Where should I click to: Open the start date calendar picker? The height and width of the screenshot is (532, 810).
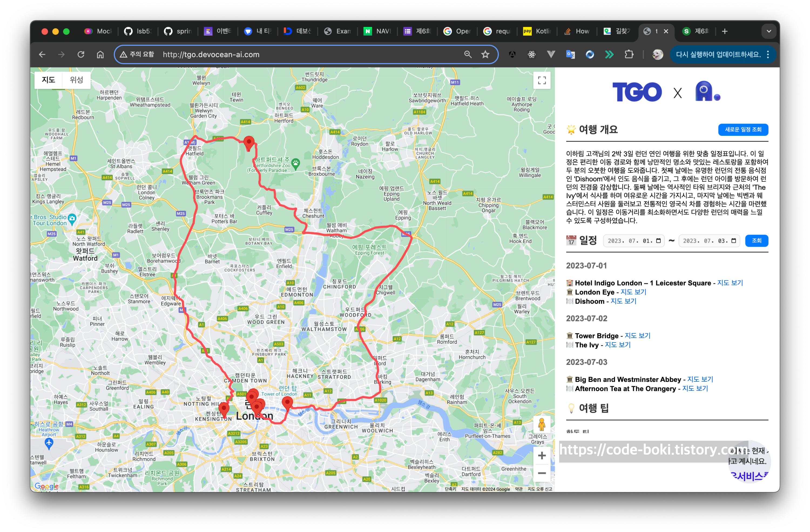658,241
